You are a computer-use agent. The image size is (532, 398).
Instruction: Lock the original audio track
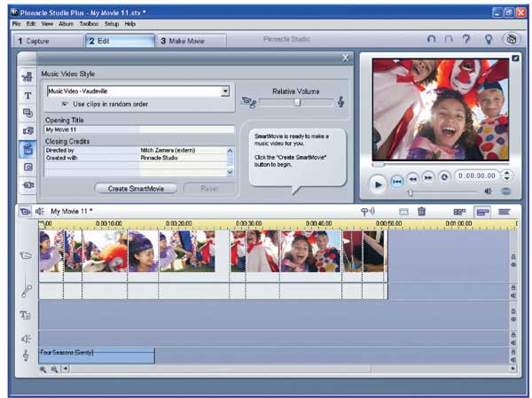513,287
